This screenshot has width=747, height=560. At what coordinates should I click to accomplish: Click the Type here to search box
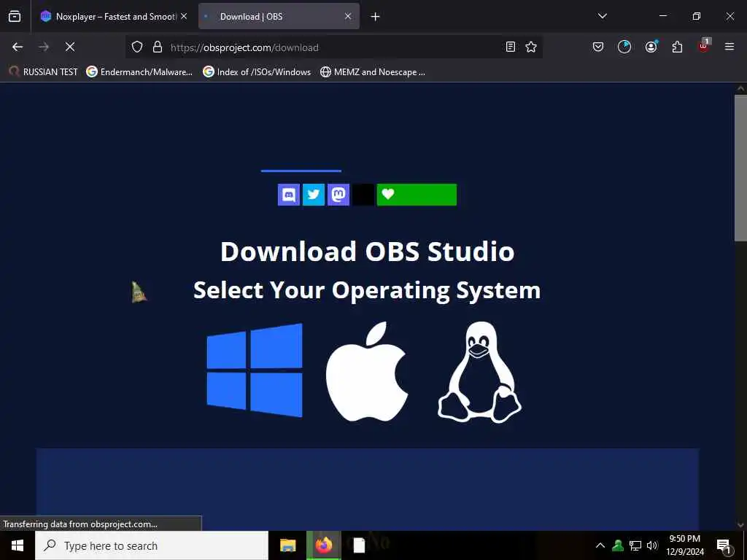[152, 545]
